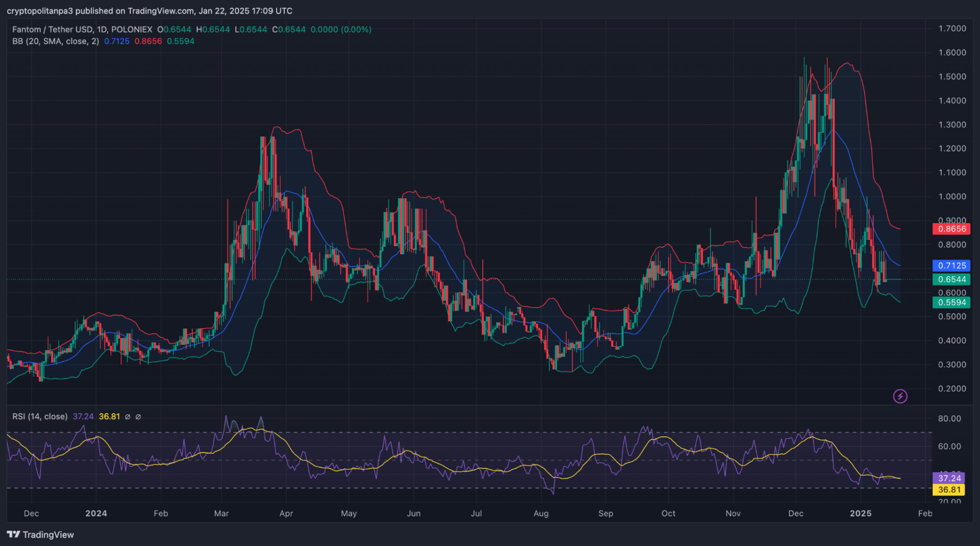
Task: Click the first empty-value symbol in RSI legend
Action: coord(128,417)
